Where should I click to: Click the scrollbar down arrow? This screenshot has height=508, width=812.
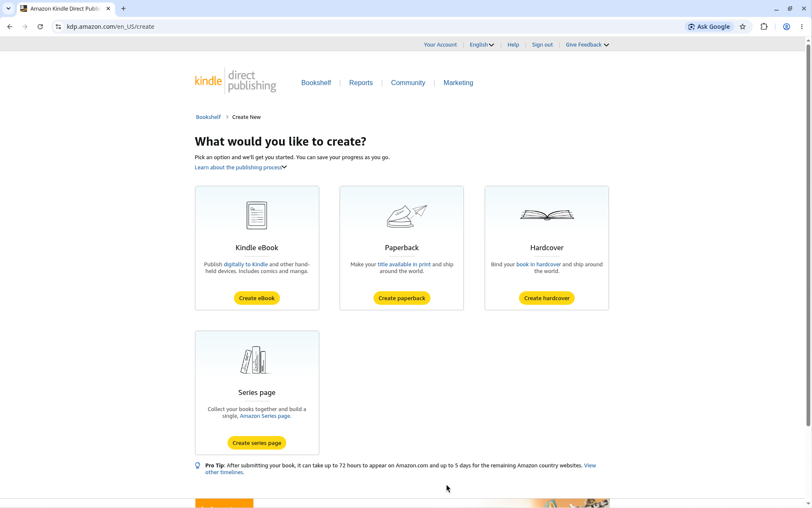[808, 503]
